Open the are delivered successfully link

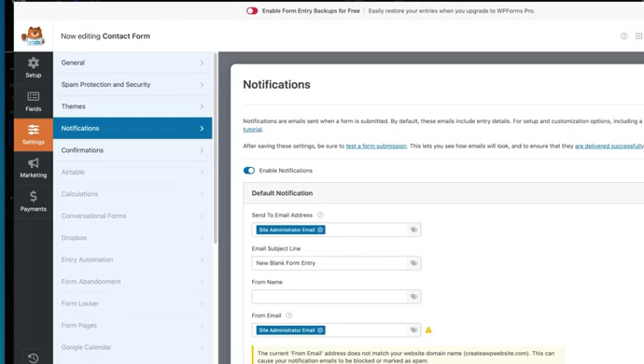(x=609, y=146)
